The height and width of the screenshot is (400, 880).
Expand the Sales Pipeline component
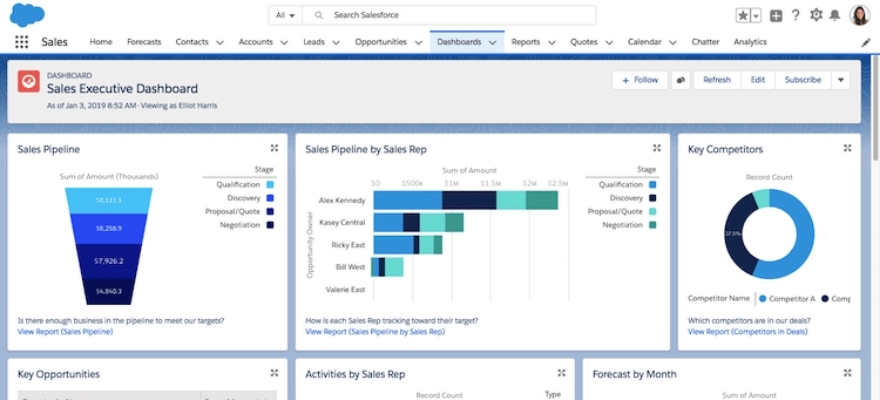pos(274,148)
